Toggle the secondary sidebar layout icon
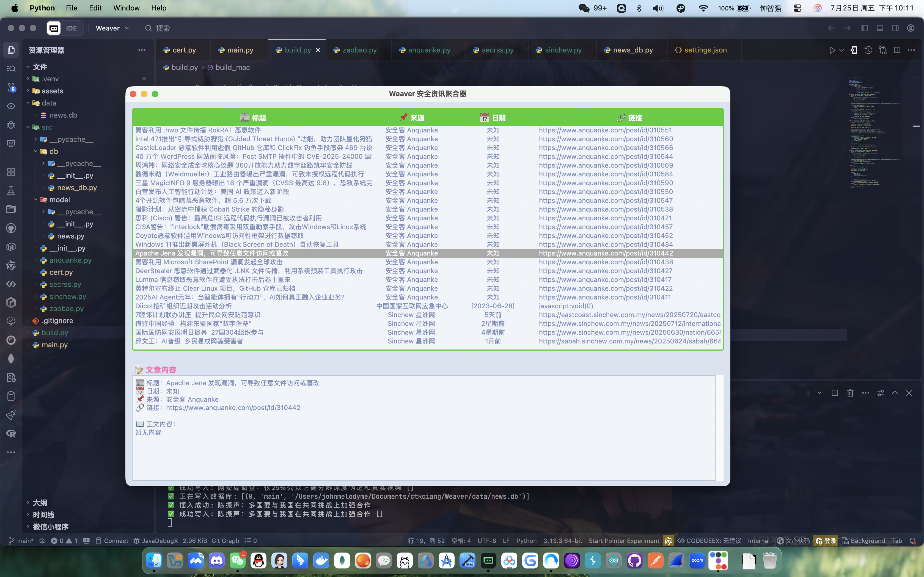Viewport: 924px width, 577px height. (x=895, y=28)
